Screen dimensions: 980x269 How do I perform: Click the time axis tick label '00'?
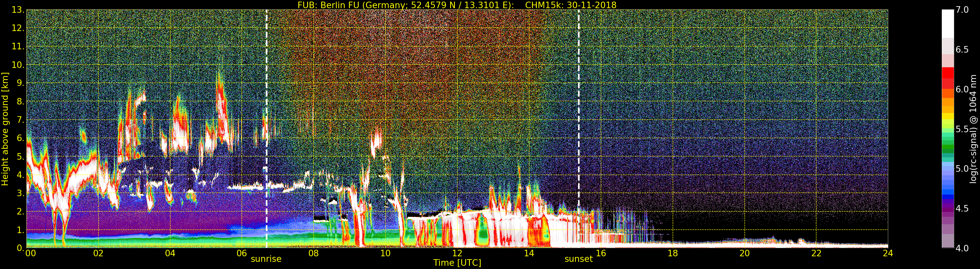30,253
